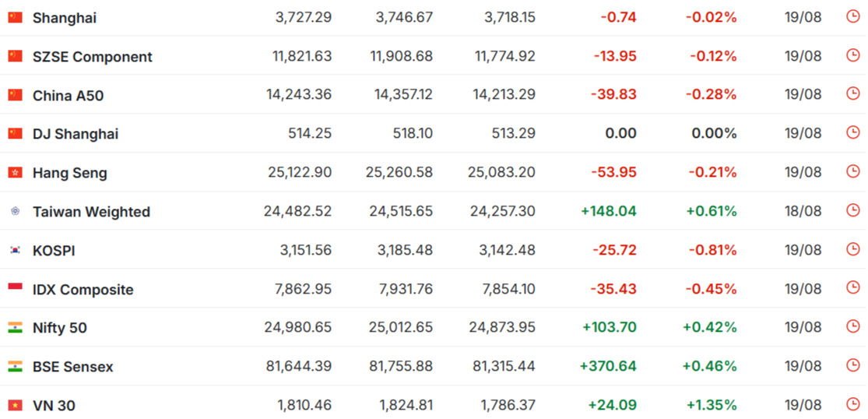Open the IDX Composite index link
Viewport: 868px width, 419px height.
(x=83, y=290)
